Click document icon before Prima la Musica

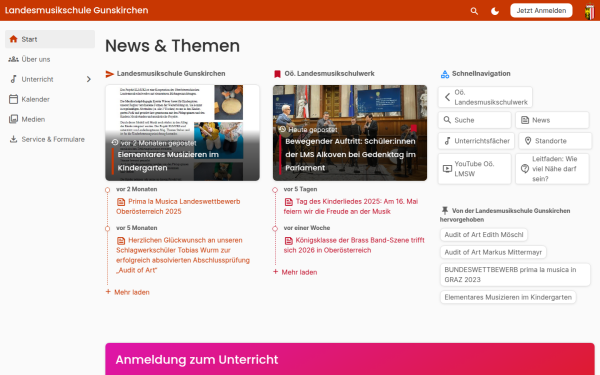[121, 202]
